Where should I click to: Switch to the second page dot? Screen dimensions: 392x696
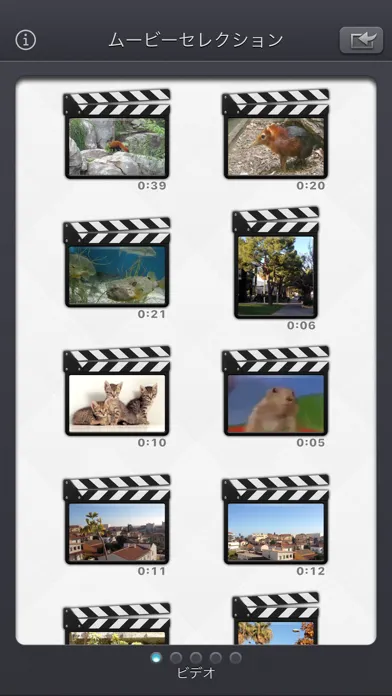tap(176, 657)
